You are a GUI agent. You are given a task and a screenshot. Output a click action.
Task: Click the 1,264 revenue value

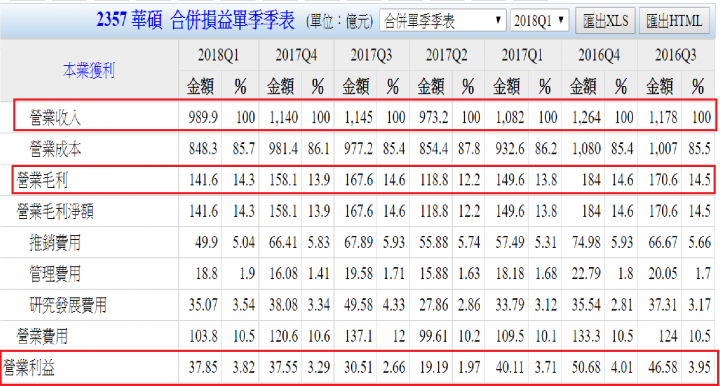coord(586,117)
